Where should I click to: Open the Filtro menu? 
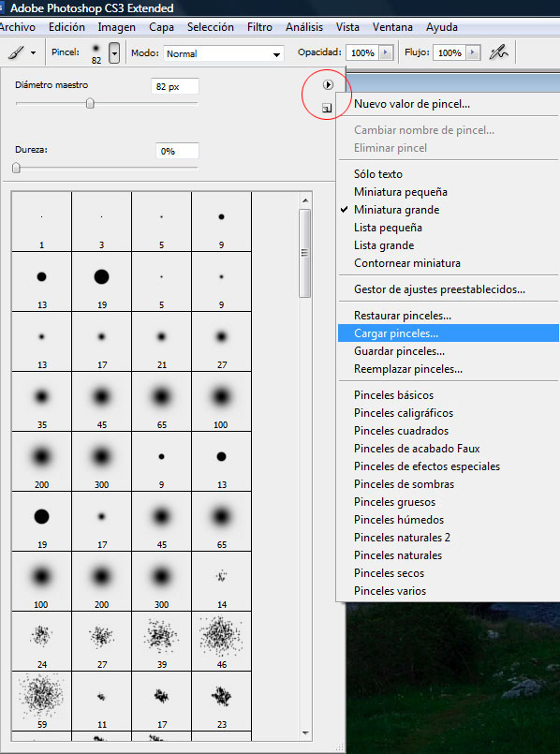(x=259, y=27)
